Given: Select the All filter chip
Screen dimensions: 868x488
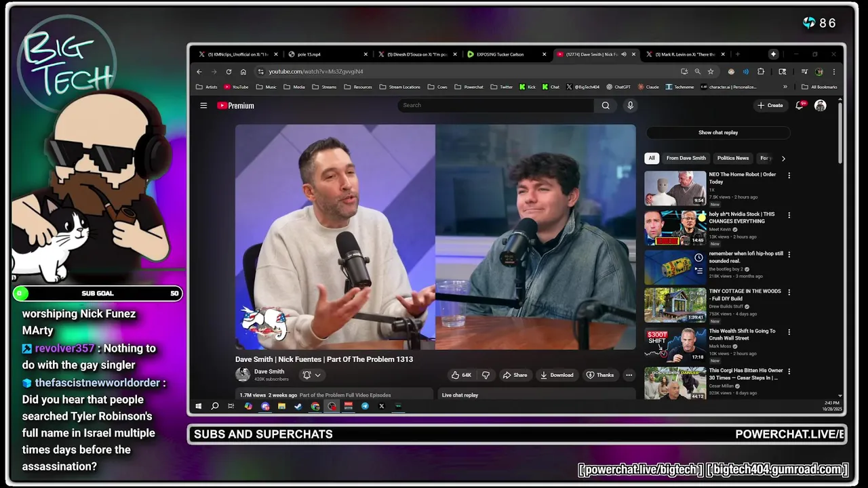Looking at the screenshot, I should pos(652,158).
